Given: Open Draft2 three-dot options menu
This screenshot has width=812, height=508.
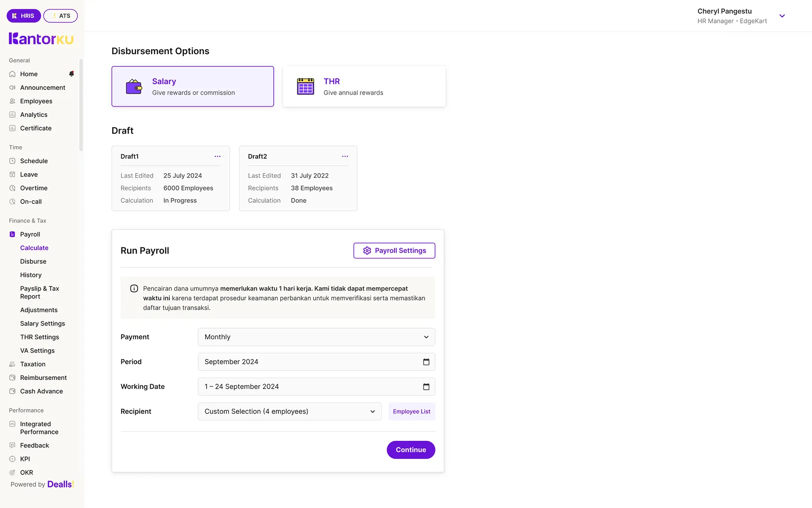Looking at the screenshot, I should (345, 156).
